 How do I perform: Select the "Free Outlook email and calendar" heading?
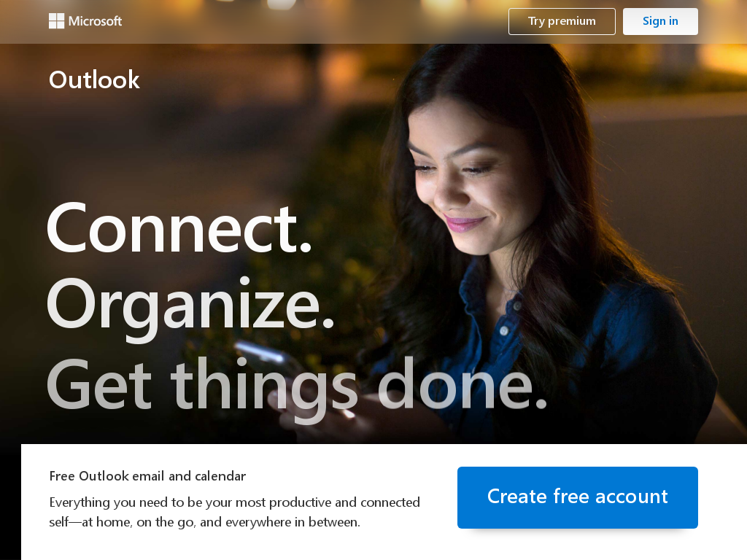pos(147,476)
